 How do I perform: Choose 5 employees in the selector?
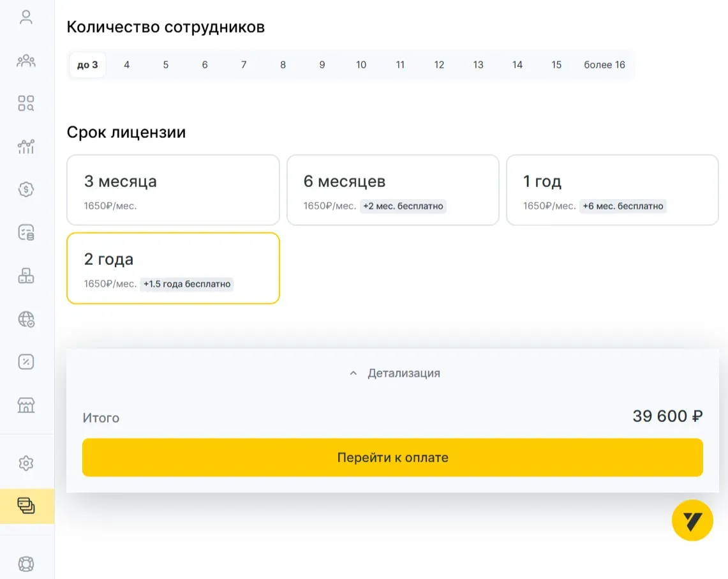coord(166,64)
